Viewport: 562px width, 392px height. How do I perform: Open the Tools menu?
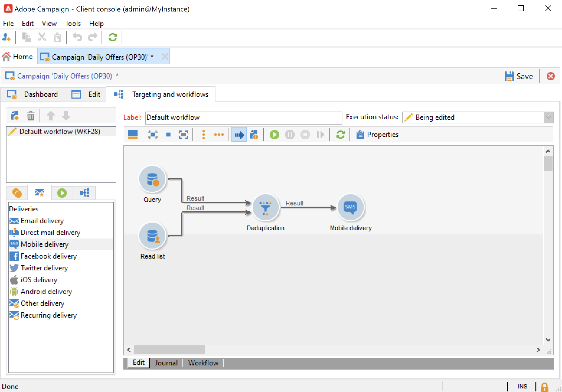(73, 24)
